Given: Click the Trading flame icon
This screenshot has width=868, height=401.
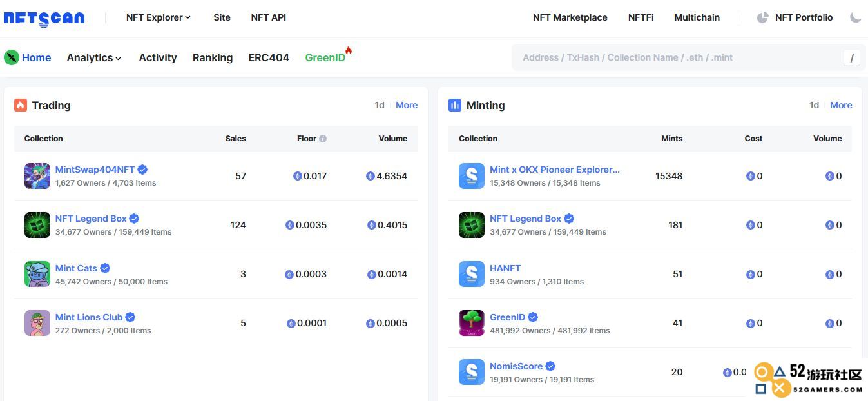Looking at the screenshot, I should [21, 105].
